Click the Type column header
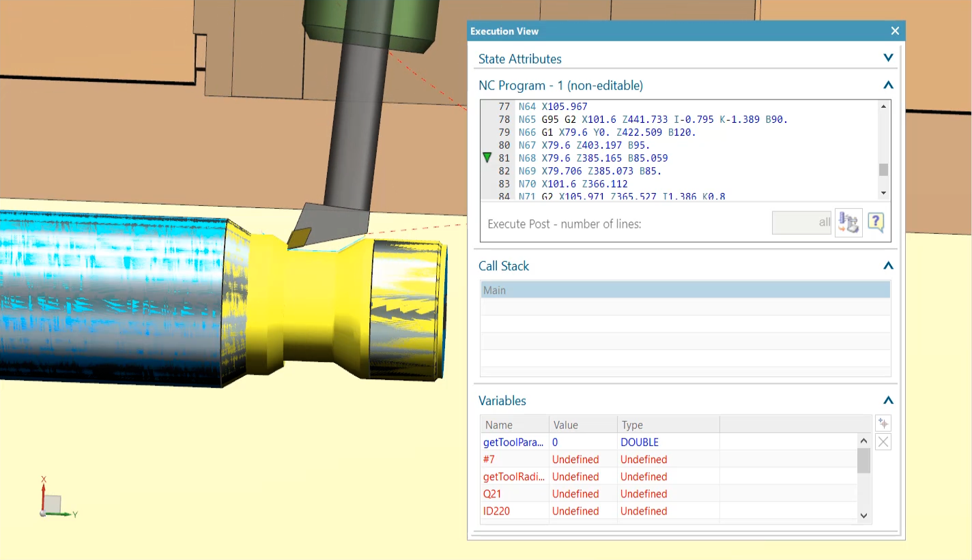This screenshot has width=972, height=560. coord(668,424)
